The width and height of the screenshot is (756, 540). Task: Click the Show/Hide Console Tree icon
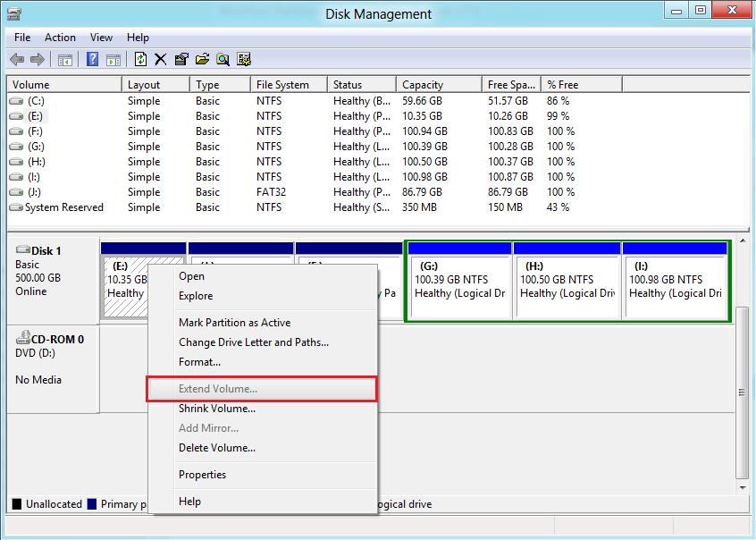tap(64, 60)
